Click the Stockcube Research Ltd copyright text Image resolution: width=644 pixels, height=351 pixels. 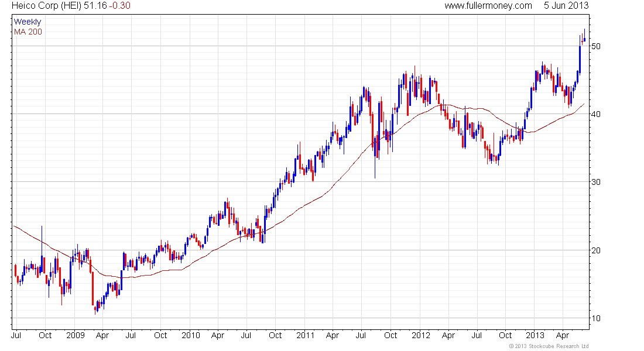coord(549,346)
